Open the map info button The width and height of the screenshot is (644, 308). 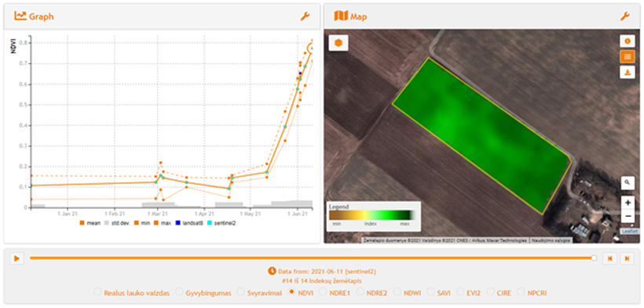coord(627,41)
